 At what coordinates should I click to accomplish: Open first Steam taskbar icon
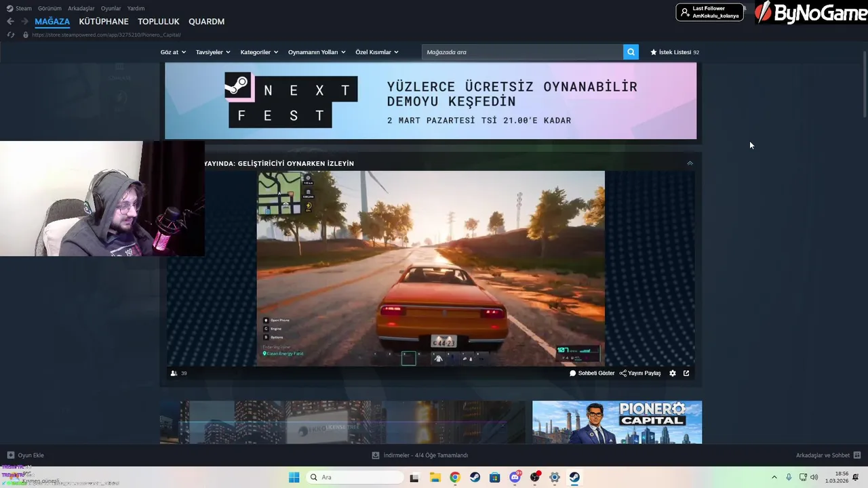click(475, 477)
